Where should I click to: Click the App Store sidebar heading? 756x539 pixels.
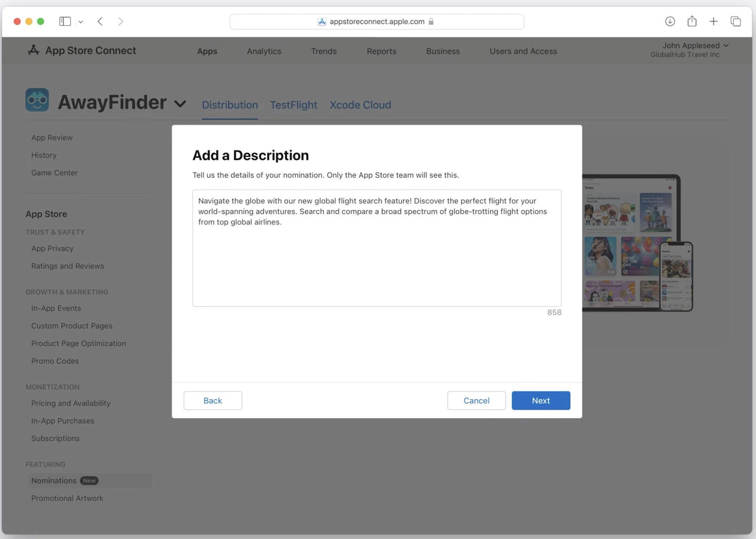46,214
